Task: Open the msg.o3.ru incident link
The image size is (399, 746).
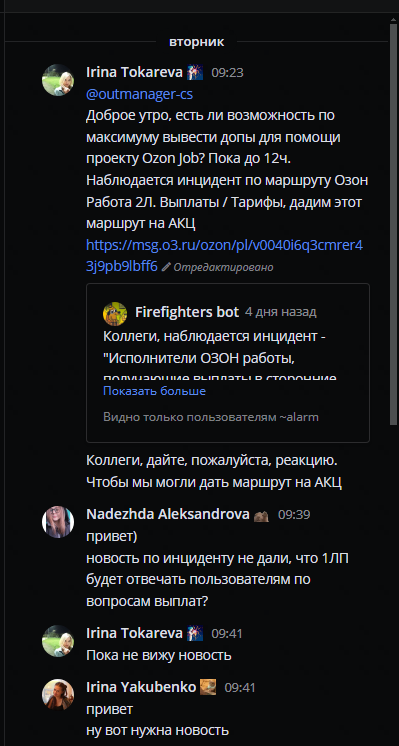Action: coord(224,255)
